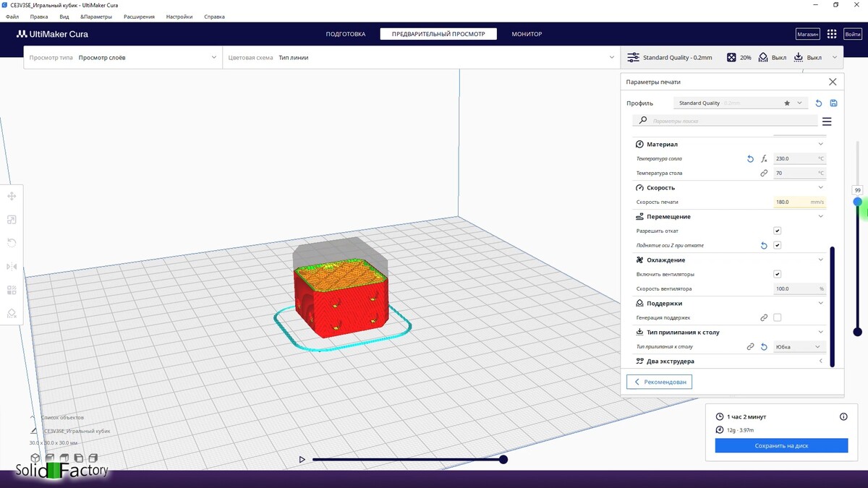The image size is (868, 488).
Task: Click the Сохранить на диск button
Action: 781,446
